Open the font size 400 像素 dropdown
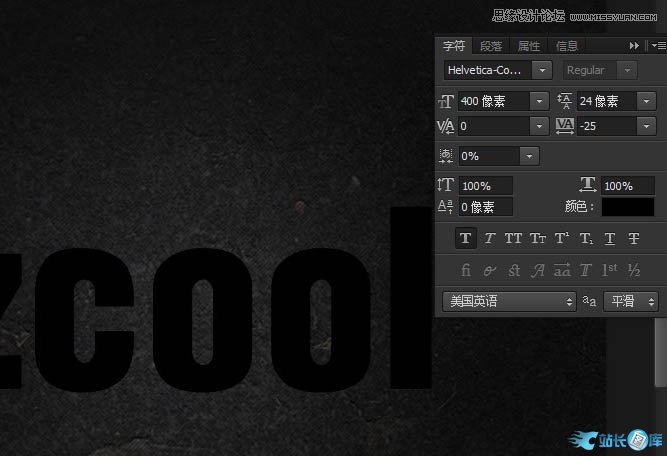 click(539, 101)
